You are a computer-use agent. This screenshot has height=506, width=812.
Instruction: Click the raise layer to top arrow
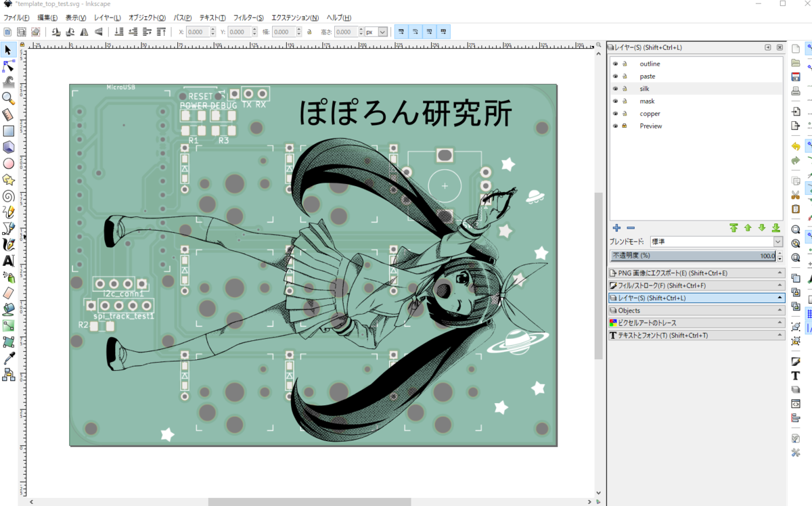[733, 228]
